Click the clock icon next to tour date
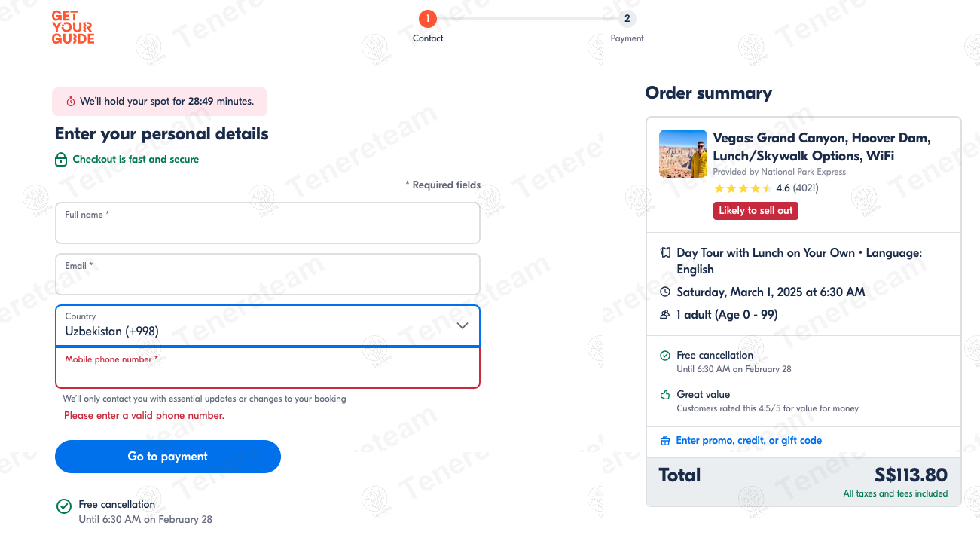Viewport: 980px width, 550px height. click(x=665, y=292)
